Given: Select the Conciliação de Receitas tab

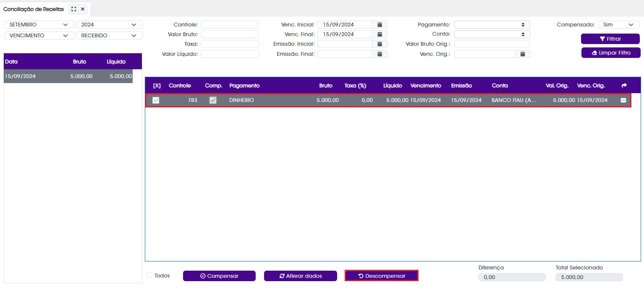Looking at the screenshot, I should point(34,9).
